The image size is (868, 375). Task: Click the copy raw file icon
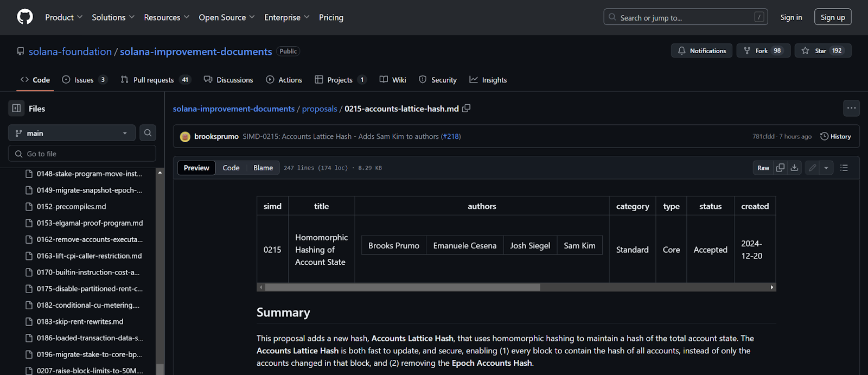(780, 168)
